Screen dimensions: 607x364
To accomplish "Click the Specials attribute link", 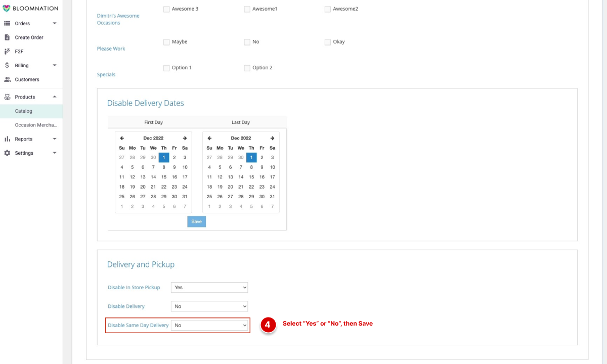I will [106, 75].
